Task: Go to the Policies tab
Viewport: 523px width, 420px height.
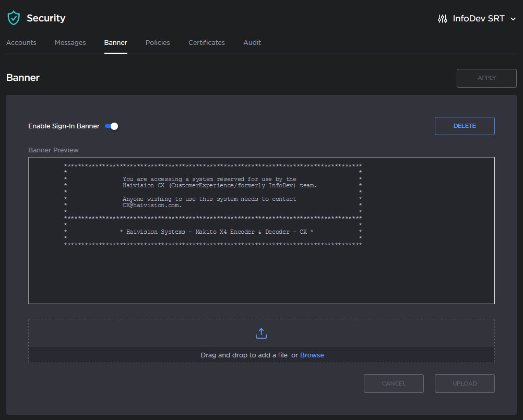Action: (x=158, y=43)
